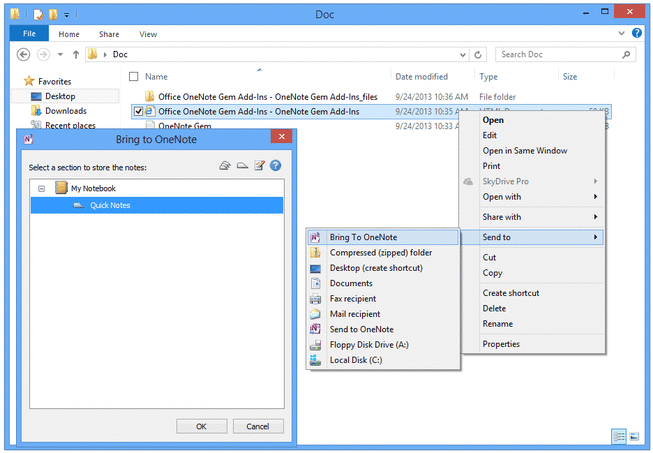This screenshot has height=453, width=653.
Task: Expand the ribbon with chevron
Action: coord(621,33)
